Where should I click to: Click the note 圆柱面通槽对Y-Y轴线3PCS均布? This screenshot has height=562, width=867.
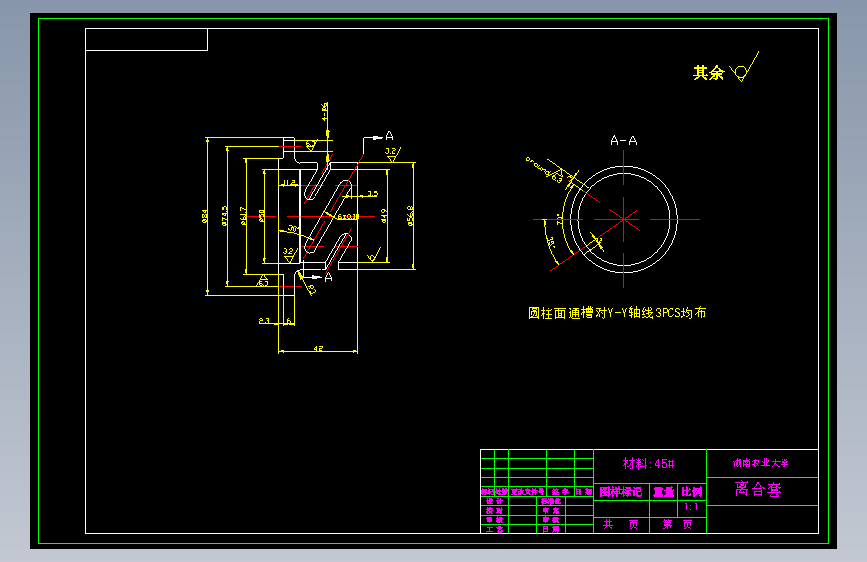(617, 313)
